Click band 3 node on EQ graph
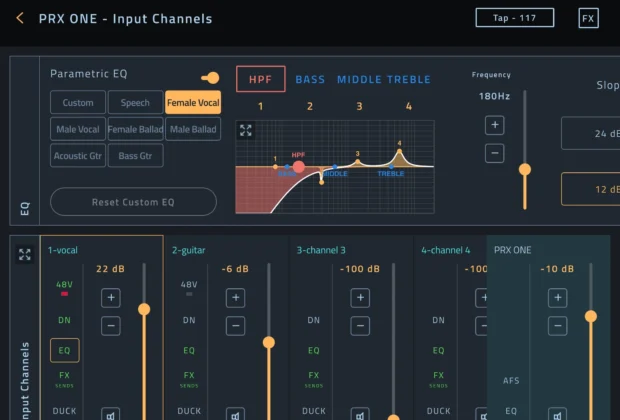This screenshot has height=420, width=620. pos(357,161)
